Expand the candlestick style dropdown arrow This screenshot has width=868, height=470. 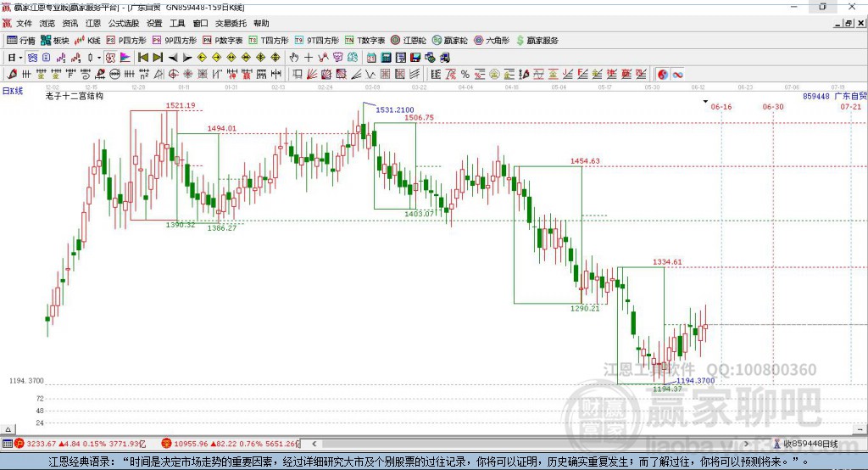[x=99, y=58]
